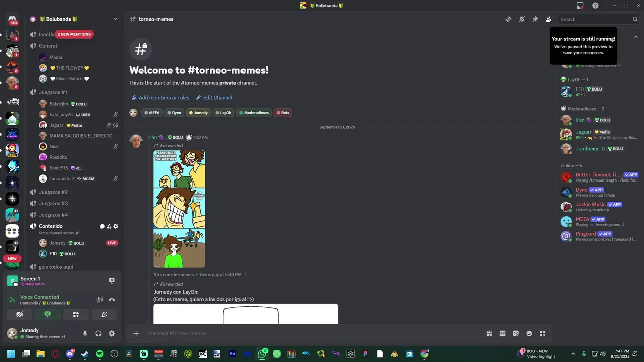Open Discord direct messages home icon

(12, 19)
